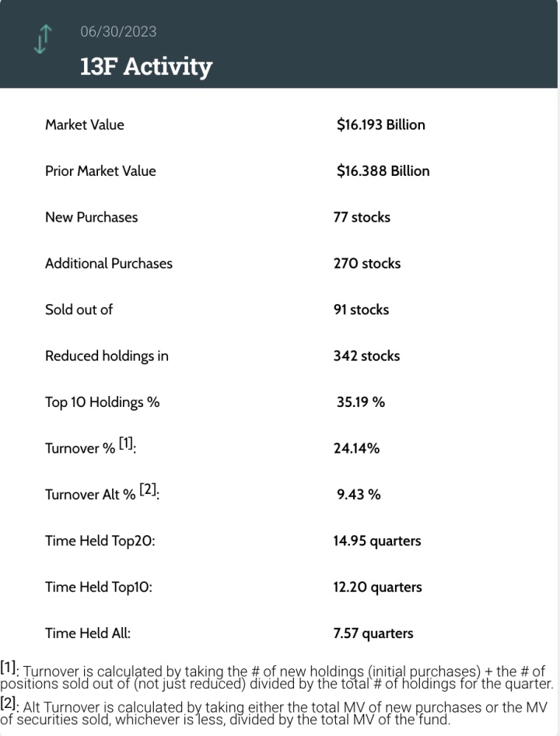The width and height of the screenshot is (560, 736).
Task: Click the 06/30/2023 date in header
Action: pos(118,31)
